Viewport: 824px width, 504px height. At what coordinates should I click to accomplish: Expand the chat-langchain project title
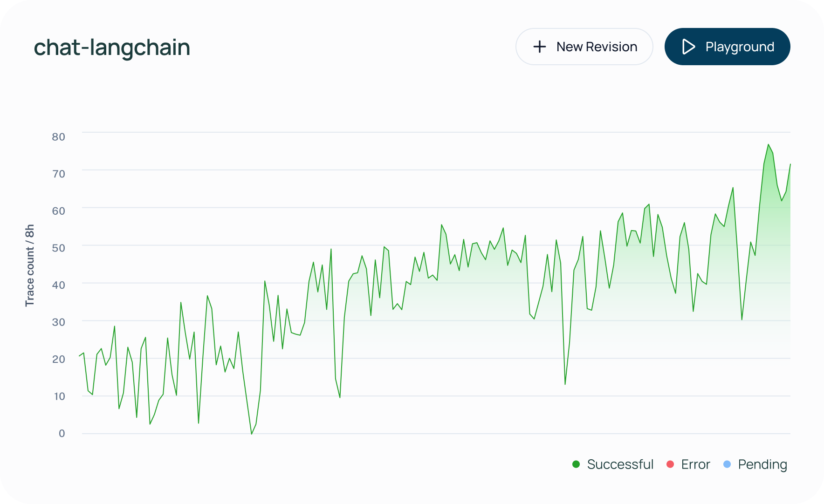tap(112, 47)
